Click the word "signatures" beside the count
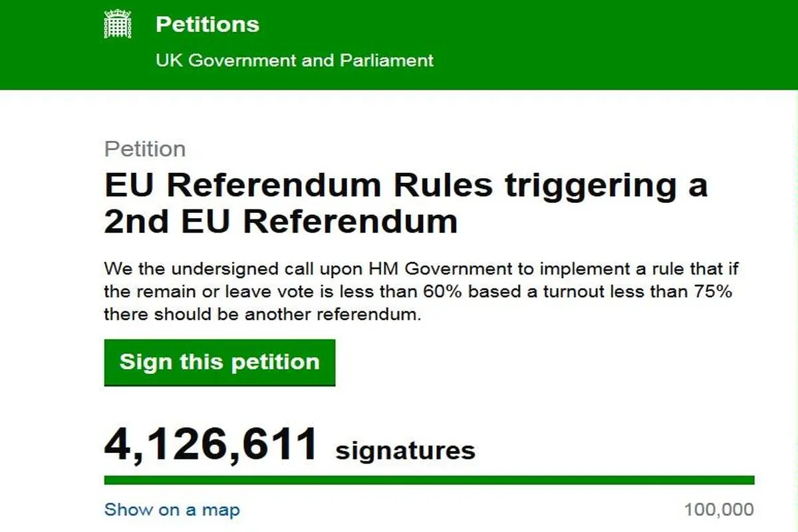This screenshot has height=532, width=798. [405, 450]
